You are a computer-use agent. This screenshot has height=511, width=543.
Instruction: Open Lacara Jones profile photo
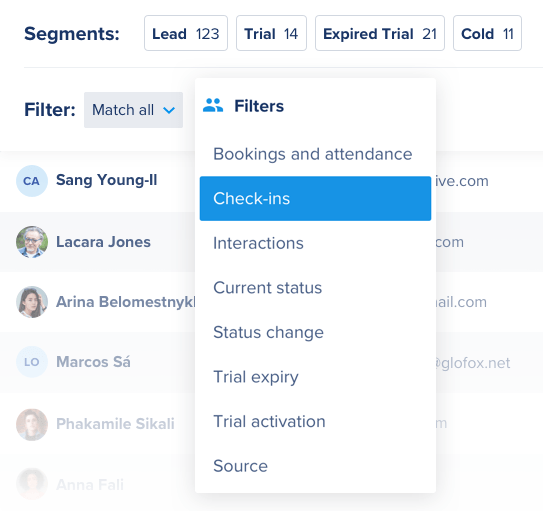point(32,242)
